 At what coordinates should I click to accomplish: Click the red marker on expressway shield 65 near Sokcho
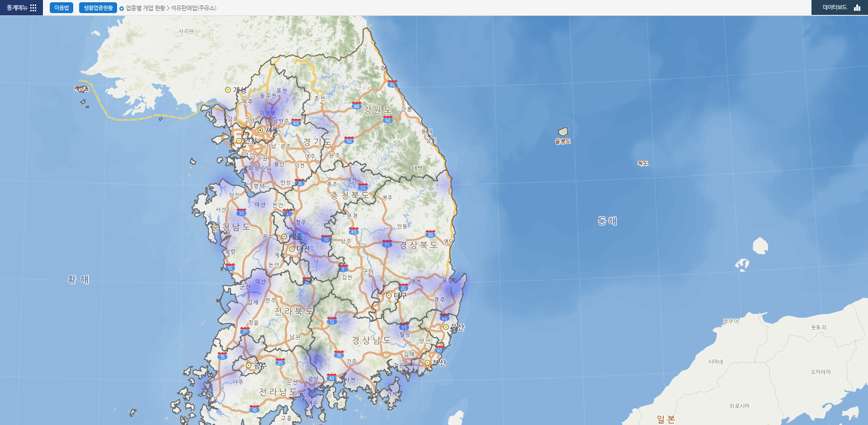click(392, 81)
